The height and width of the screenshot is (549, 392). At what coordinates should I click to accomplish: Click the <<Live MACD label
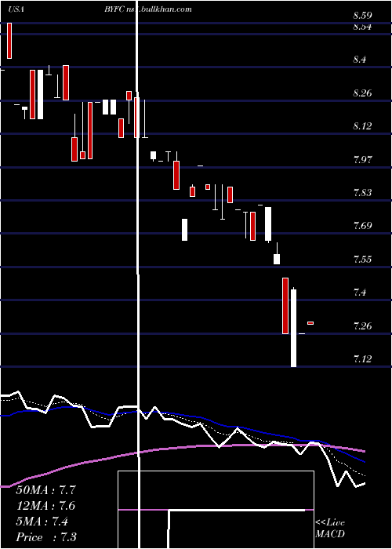(330, 529)
